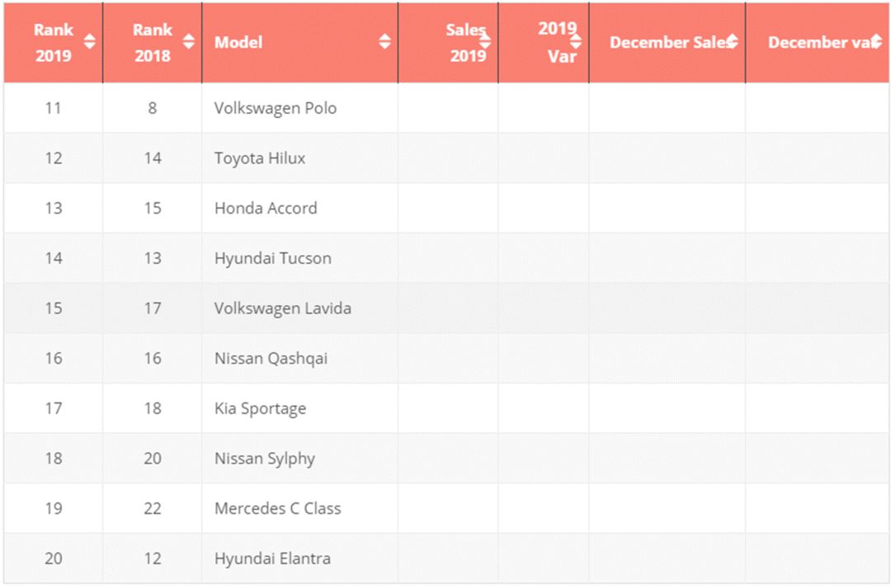Select the Nissan Qashqai entry
This screenshot has width=891, height=588.
pos(271,359)
